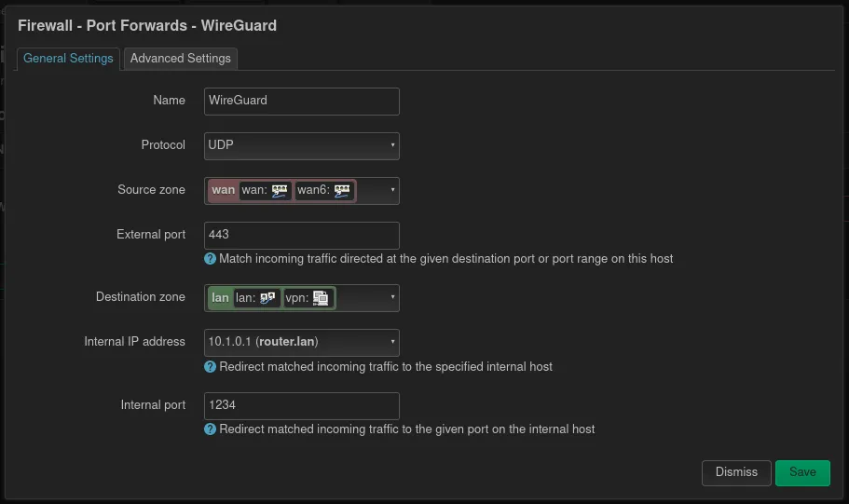Click the Dismiss button
Screen dimensions: 849x504
[736, 472]
